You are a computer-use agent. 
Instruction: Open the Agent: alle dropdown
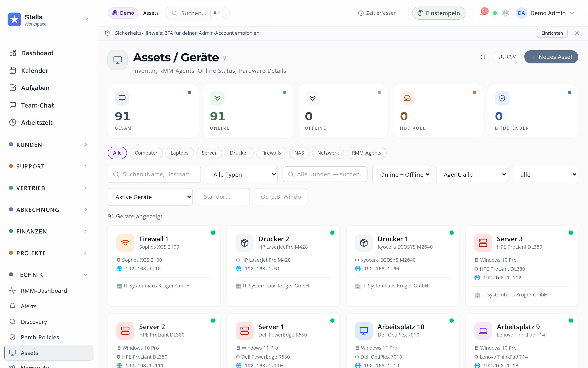pyautogui.click(x=472, y=175)
